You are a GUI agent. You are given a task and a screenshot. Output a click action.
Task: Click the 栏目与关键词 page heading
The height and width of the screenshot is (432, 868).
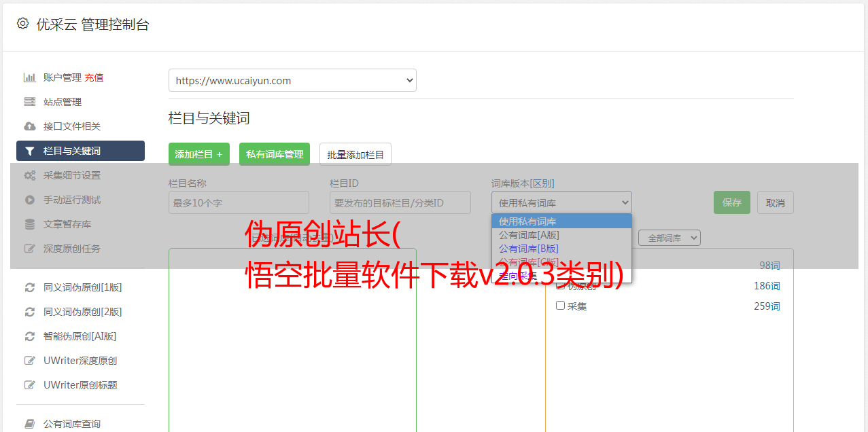209,118
